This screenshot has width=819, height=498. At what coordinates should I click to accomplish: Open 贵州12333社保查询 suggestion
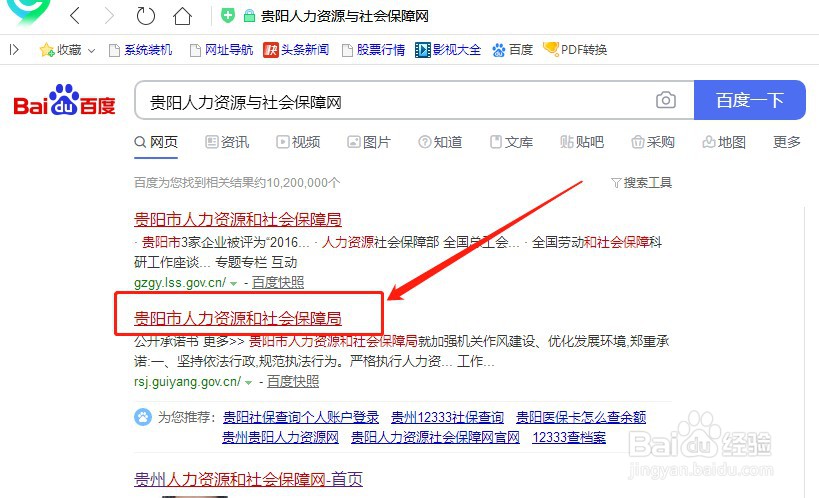tap(447, 417)
